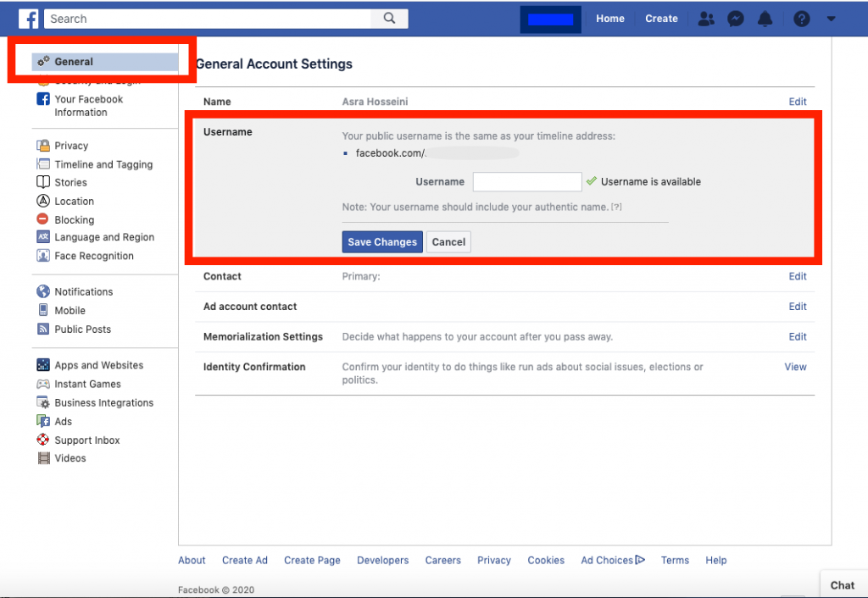Open the Messenger icon in top bar

pos(736,18)
